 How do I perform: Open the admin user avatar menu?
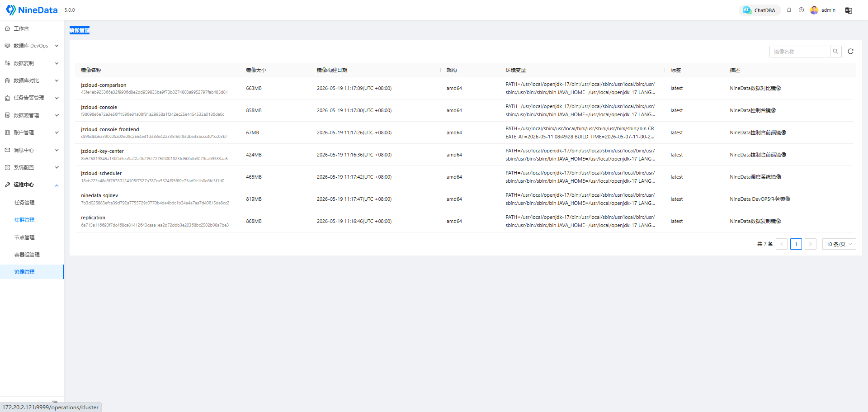(x=814, y=10)
